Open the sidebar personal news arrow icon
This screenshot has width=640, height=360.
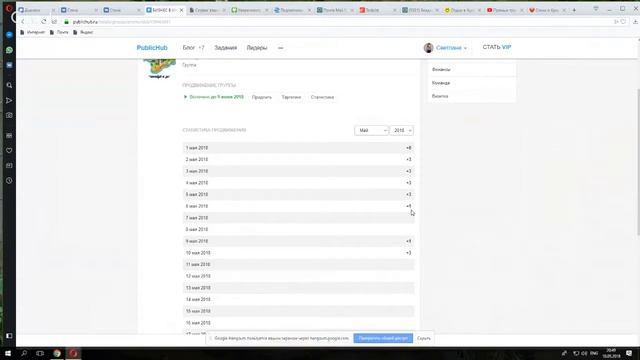(x=9, y=100)
